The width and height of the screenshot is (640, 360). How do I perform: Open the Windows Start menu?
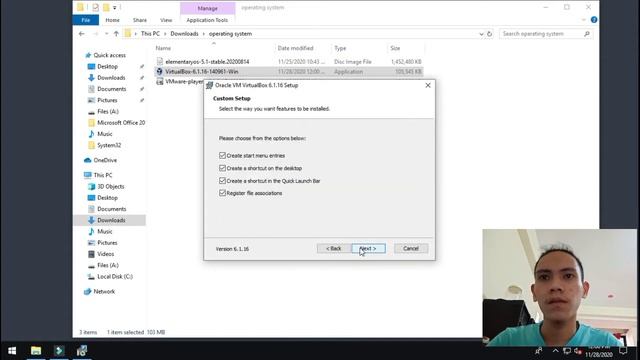click(x=12, y=351)
